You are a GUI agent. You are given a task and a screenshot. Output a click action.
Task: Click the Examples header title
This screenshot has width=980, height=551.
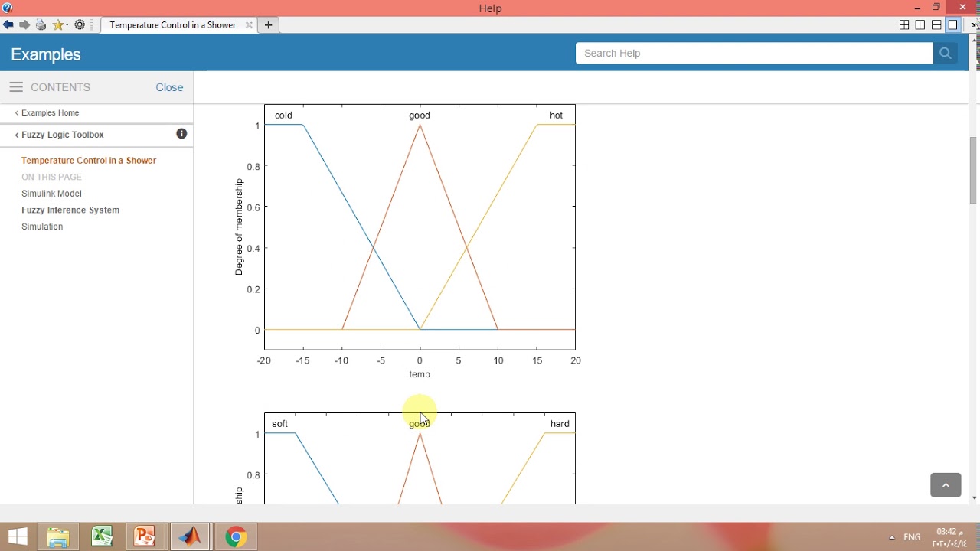pos(46,54)
